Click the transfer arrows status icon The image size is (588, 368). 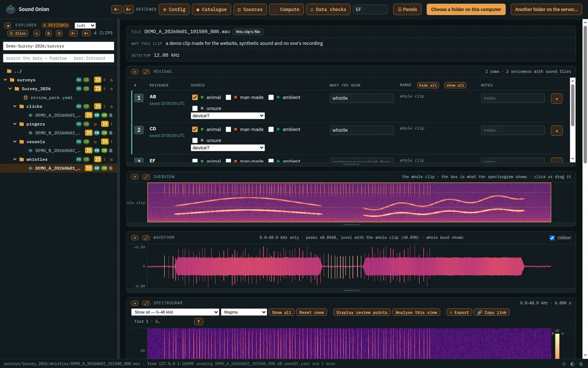(x=581, y=364)
